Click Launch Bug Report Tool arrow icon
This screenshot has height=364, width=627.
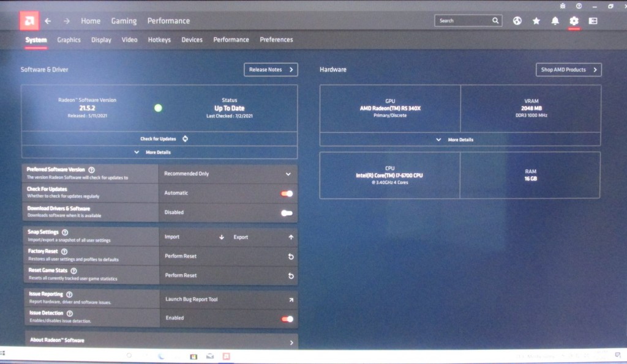tap(291, 300)
